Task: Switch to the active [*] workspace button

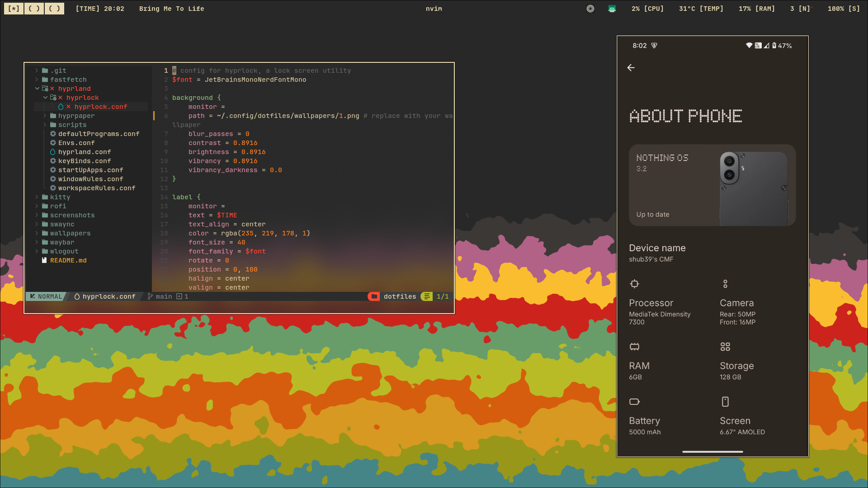Action: [14, 9]
